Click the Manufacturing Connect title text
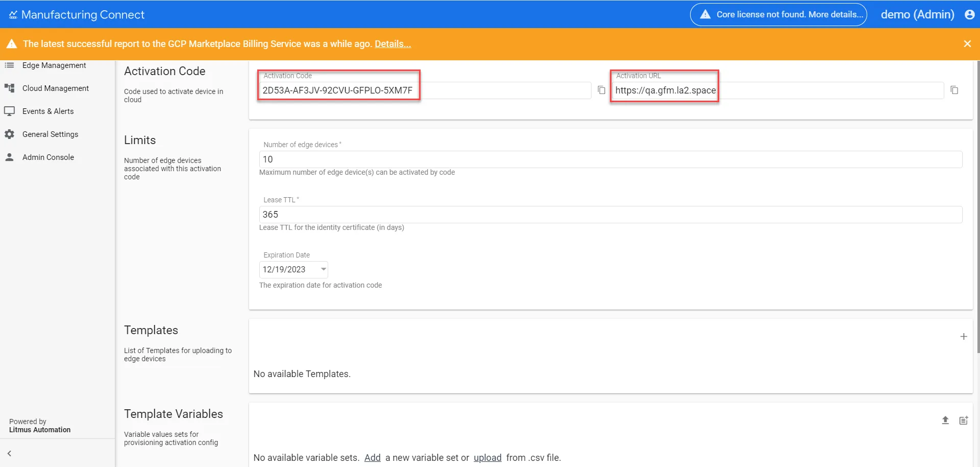This screenshot has width=980, height=467. tap(83, 14)
